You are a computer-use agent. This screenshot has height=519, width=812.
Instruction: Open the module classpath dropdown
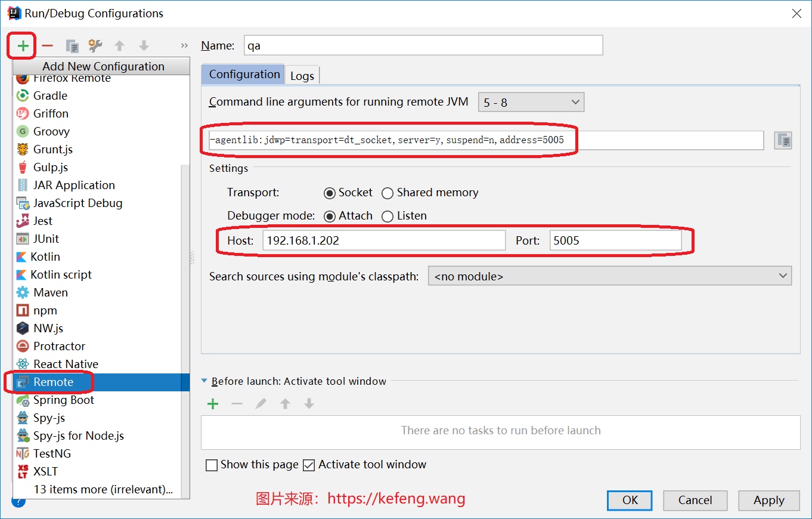click(x=609, y=276)
